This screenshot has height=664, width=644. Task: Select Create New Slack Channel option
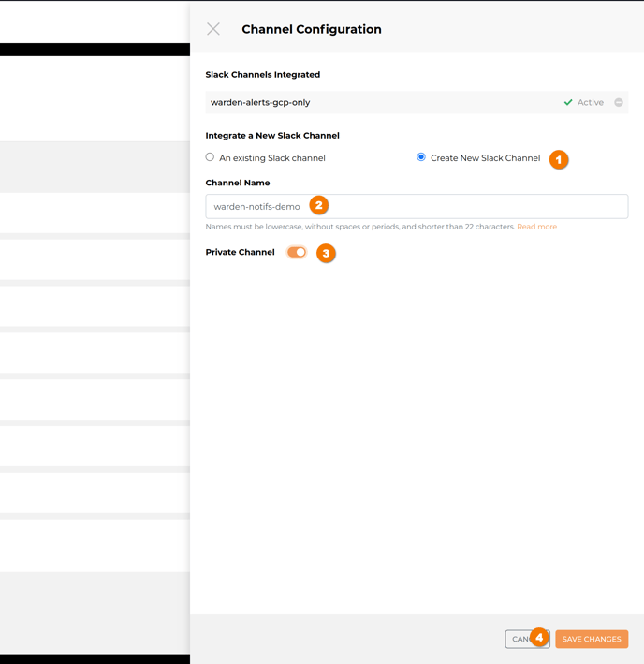coord(421,157)
